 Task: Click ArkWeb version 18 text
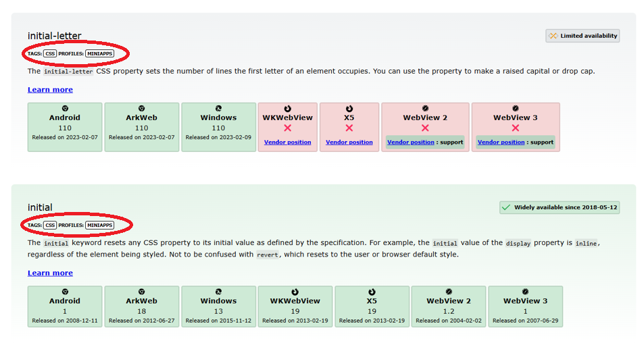(x=142, y=311)
